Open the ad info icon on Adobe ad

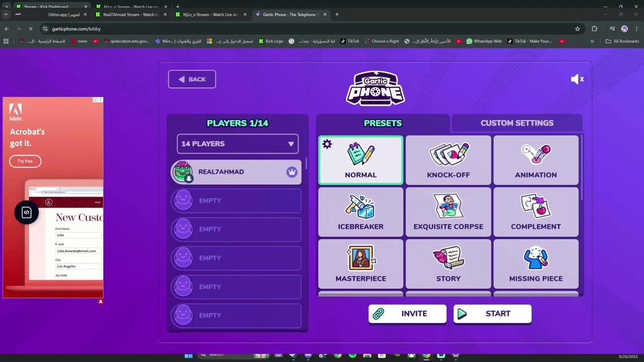tap(96, 100)
